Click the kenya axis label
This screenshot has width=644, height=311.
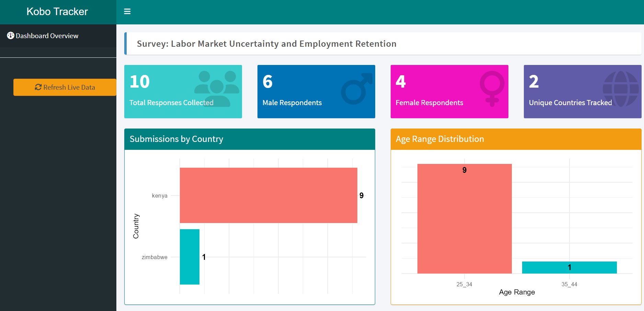coord(160,196)
